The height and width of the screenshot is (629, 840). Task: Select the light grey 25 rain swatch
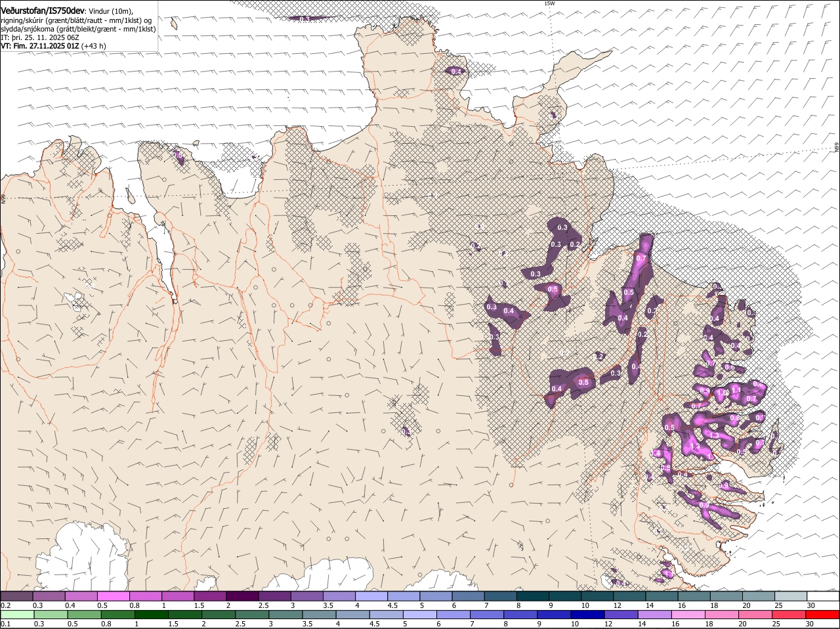pyautogui.click(x=790, y=596)
